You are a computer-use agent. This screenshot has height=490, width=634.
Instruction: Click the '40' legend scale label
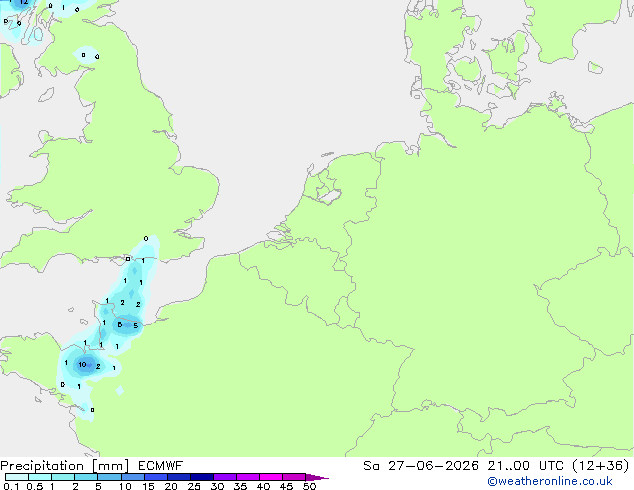click(263, 486)
